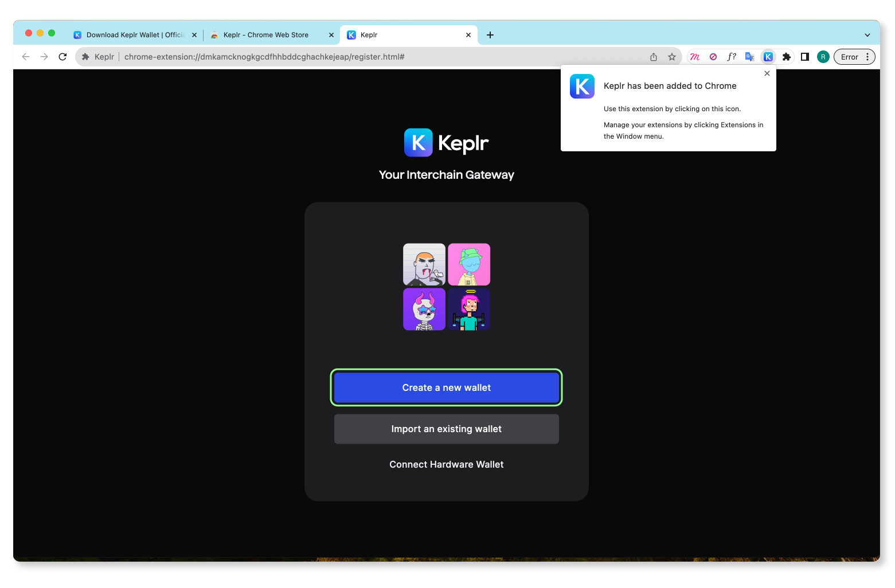Open the Google Translate extension icon

click(x=749, y=57)
